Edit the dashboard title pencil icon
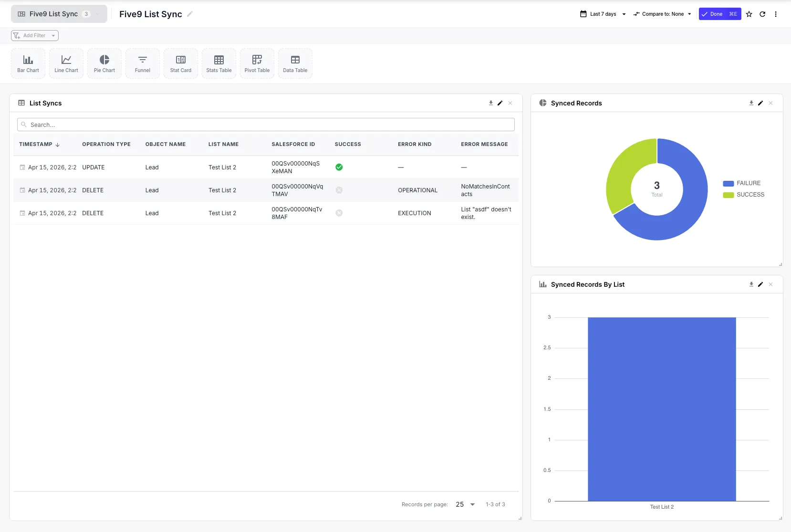Image resolution: width=791 pixels, height=532 pixels. tap(190, 14)
